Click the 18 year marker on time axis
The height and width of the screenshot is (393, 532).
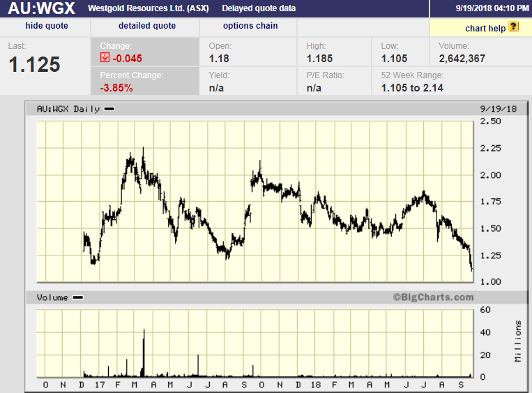coord(316,385)
